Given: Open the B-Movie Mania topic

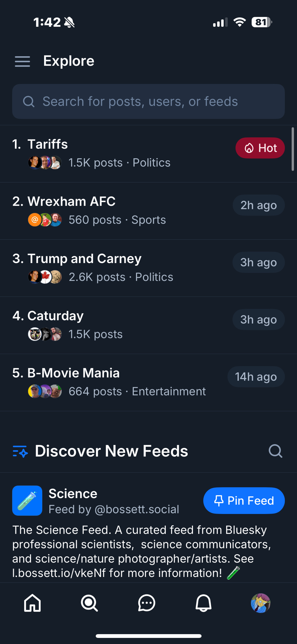Looking at the screenshot, I should click(73, 373).
